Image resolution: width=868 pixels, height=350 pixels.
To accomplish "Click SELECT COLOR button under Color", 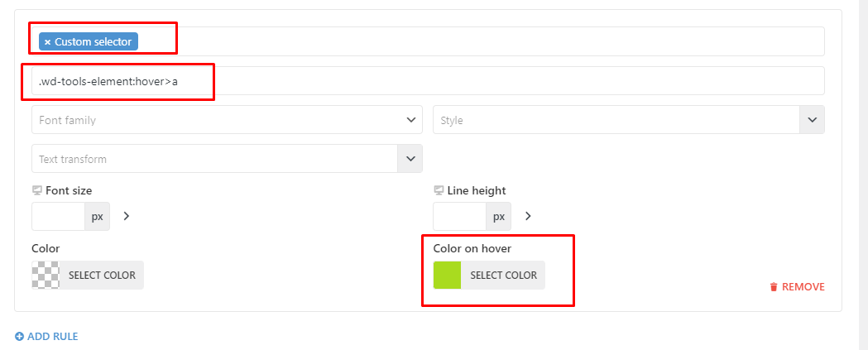I will point(102,276).
